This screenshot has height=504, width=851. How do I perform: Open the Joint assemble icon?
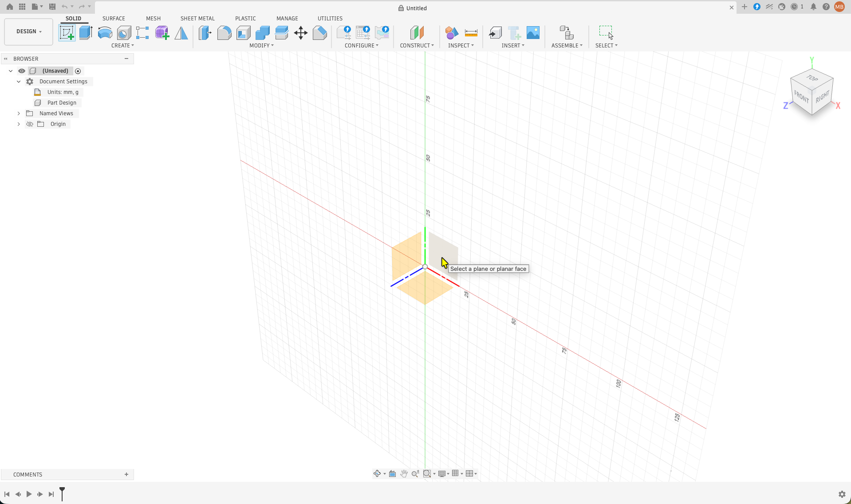tap(567, 33)
